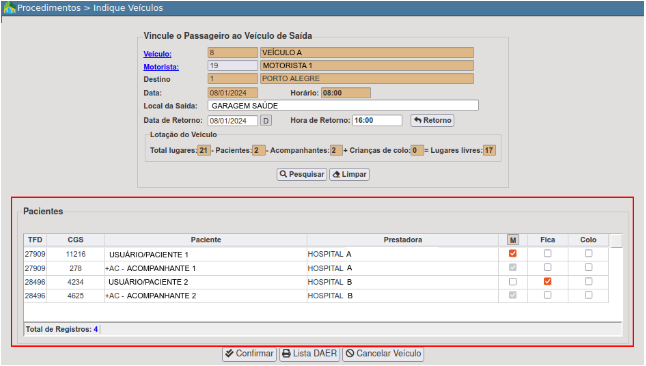
Task: Click the Pesquisar search button
Action: [x=302, y=174]
